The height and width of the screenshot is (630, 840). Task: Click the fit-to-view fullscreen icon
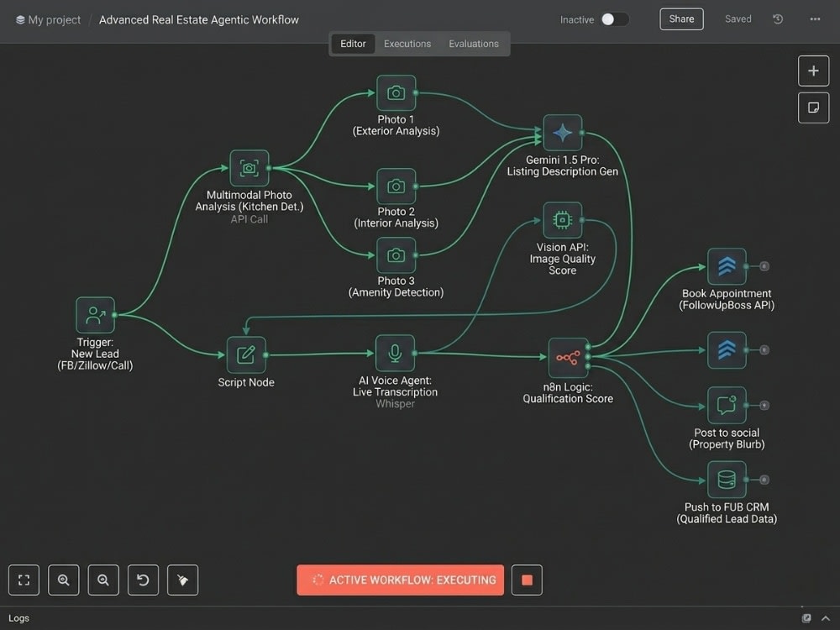tap(24, 580)
